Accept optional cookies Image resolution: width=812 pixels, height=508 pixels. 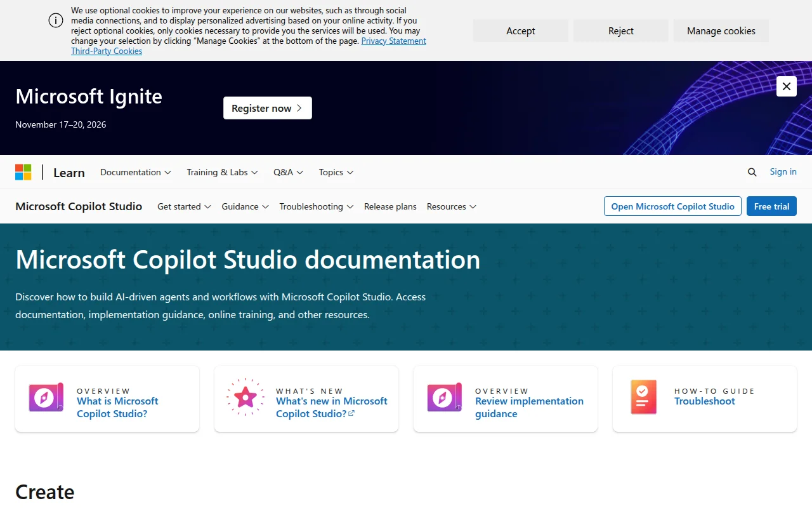click(521, 30)
